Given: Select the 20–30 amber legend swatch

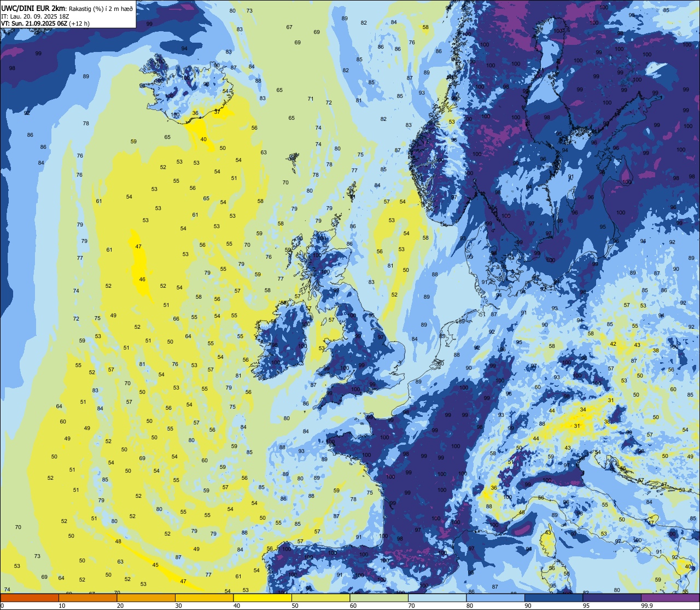Looking at the screenshot, I should [146, 597].
